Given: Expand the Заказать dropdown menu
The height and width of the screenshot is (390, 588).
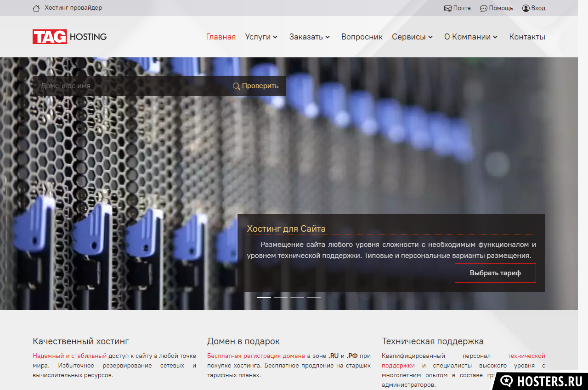Looking at the screenshot, I should (309, 37).
